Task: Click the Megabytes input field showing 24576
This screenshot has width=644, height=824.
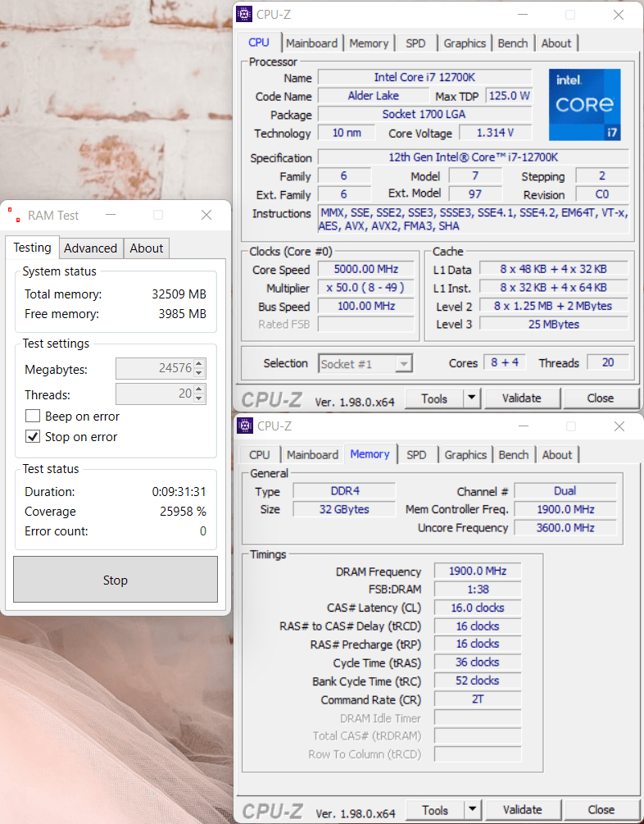Action: [154, 368]
